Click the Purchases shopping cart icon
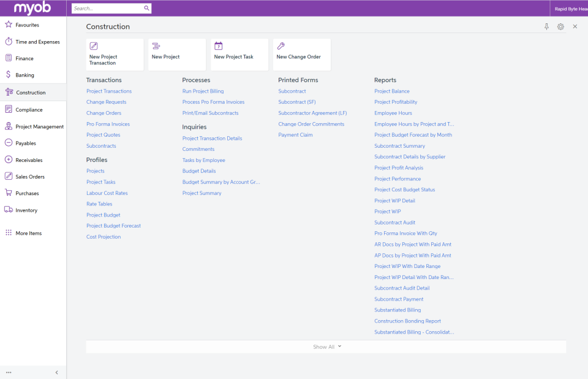 [9, 193]
